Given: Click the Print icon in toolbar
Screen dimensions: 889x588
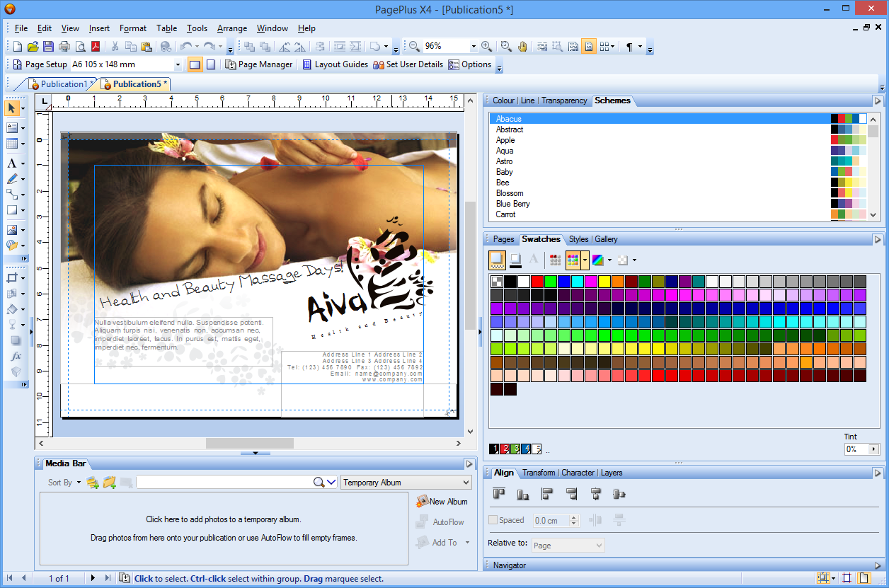Looking at the screenshot, I should pos(64,46).
